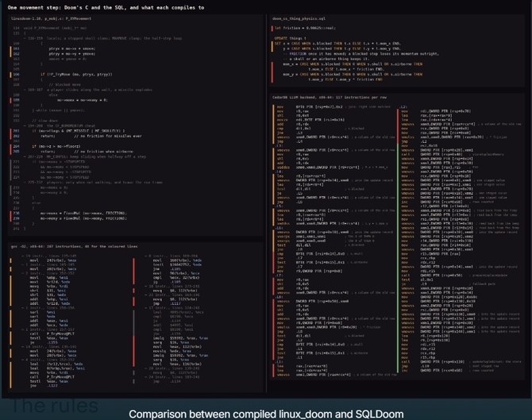Click line 114 'void P_XYMovement (mobj_t* mo)'
Viewport: 532px width, 420px height.
pyautogui.click(x=55, y=28)
